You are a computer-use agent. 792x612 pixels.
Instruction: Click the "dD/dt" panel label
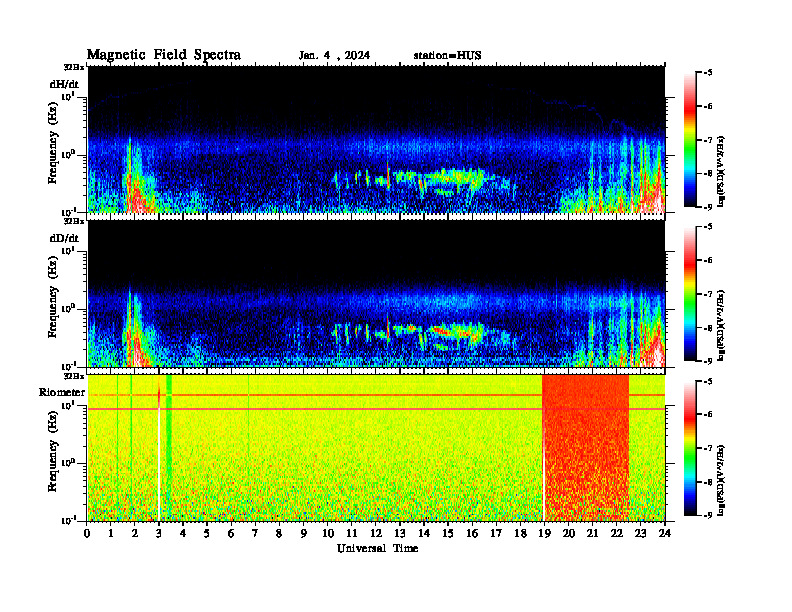(64, 238)
